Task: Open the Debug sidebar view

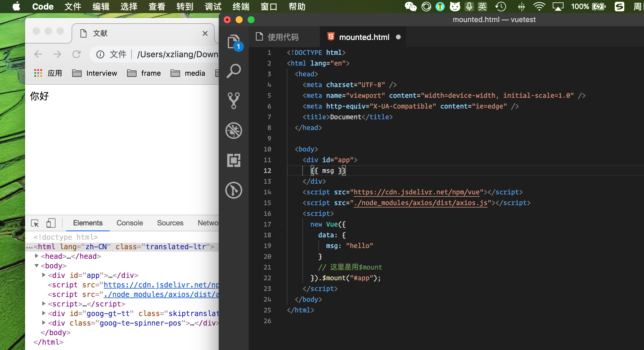Action: tap(234, 131)
